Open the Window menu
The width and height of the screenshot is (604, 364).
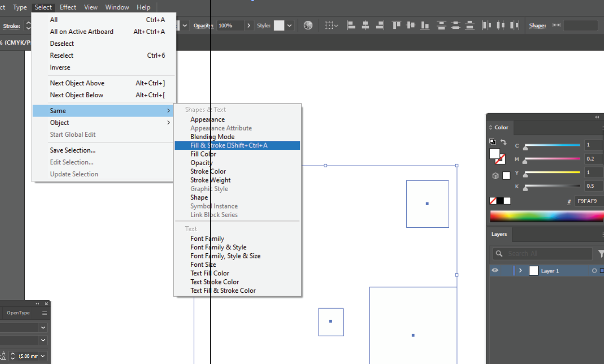(x=117, y=7)
